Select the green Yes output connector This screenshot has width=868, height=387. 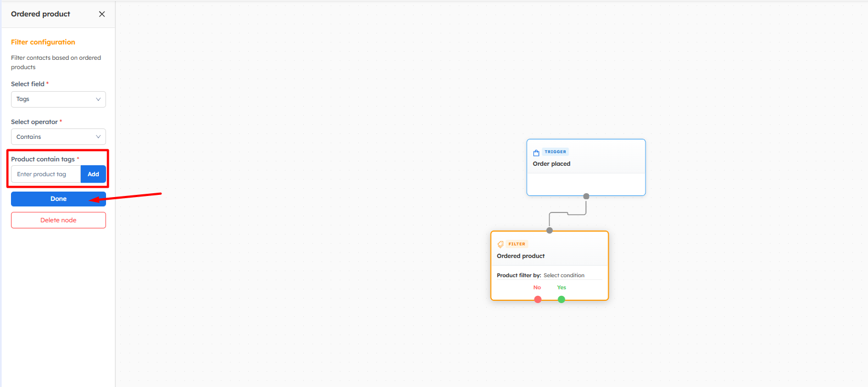[x=561, y=299]
